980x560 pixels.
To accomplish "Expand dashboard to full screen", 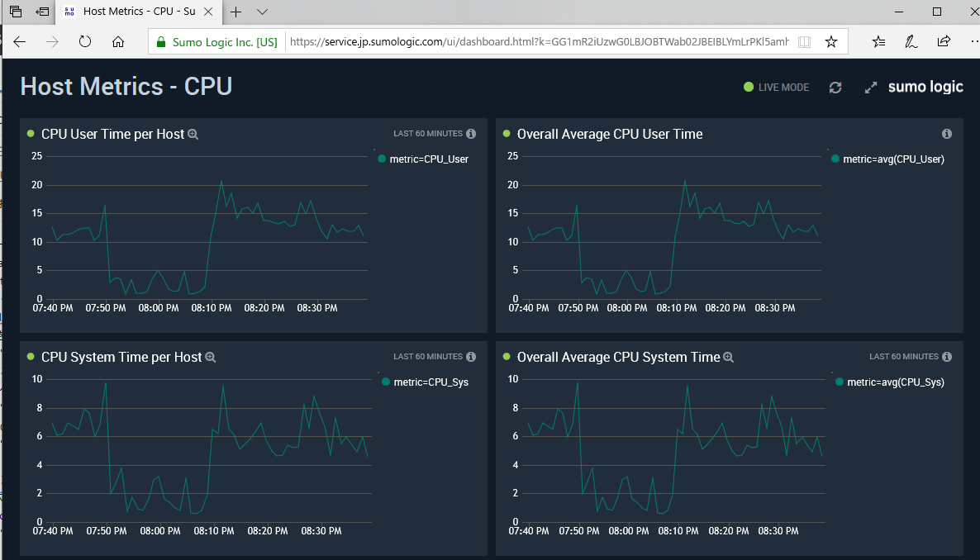I will 871,88.
